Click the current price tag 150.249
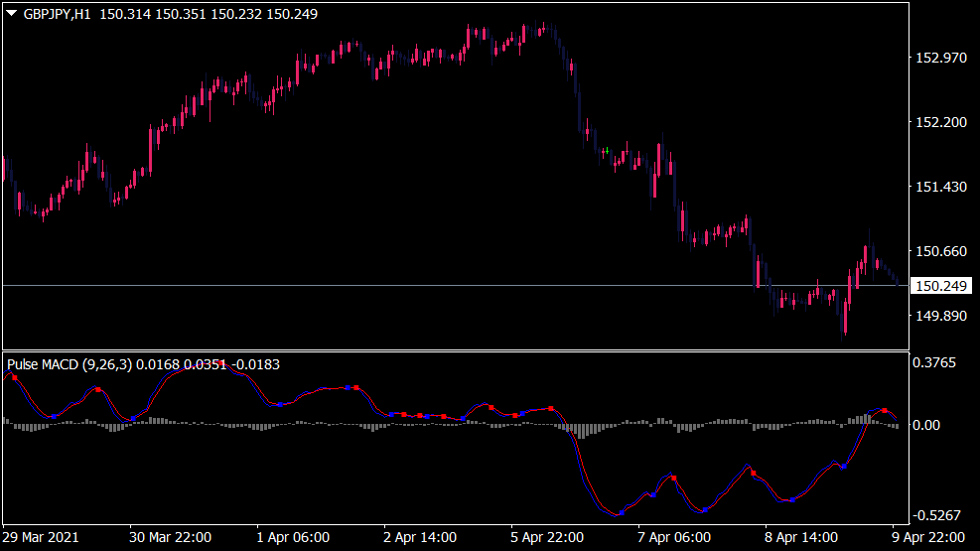The image size is (980, 551). [x=941, y=286]
